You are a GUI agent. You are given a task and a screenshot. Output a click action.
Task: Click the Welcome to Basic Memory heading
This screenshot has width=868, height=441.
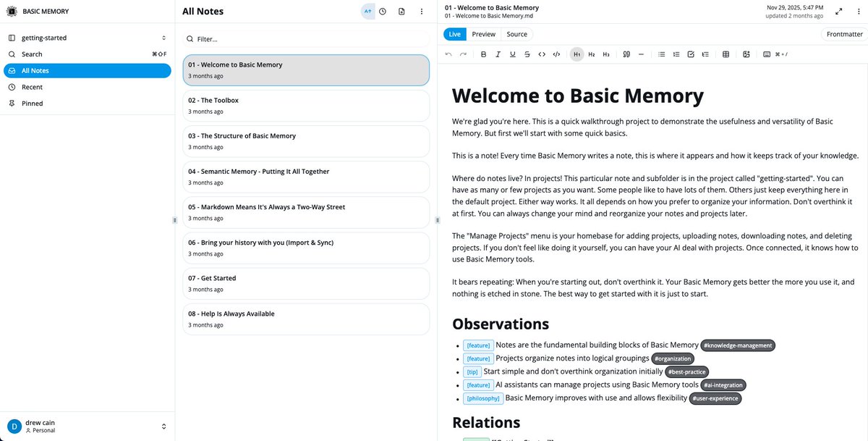[578, 96]
